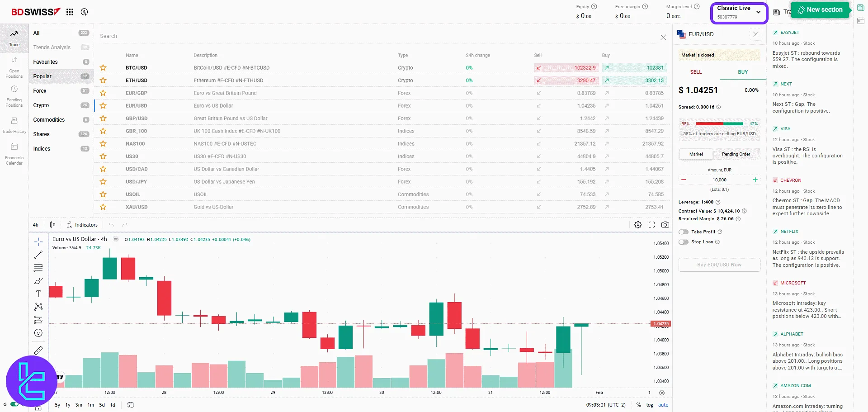Enable the Stop Loss switch
Viewport: 868px width, 412px height.
tap(684, 242)
